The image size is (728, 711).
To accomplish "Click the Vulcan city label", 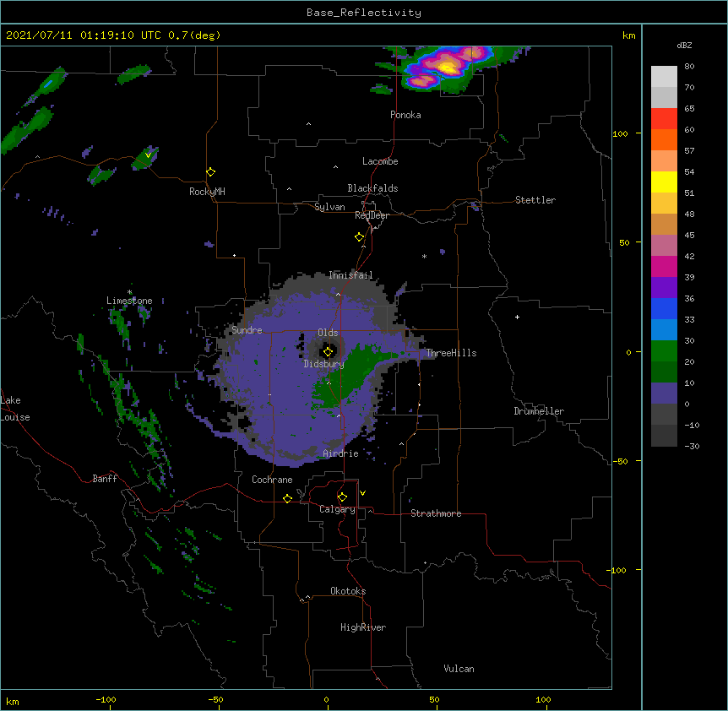I will click(459, 669).
